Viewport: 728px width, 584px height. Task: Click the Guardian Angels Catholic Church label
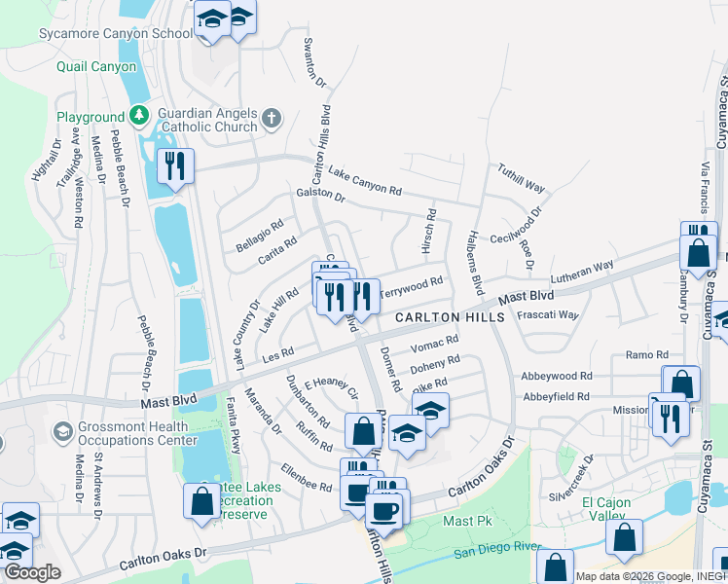[207, 120]
